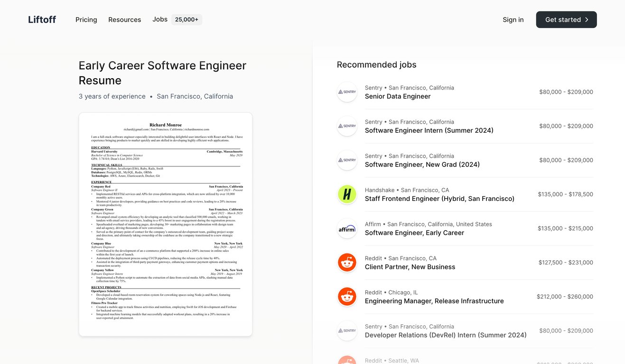This screenshot has height=364, width=625.
Task: Click the resume preview thumbnail
Action: point(165,224)
